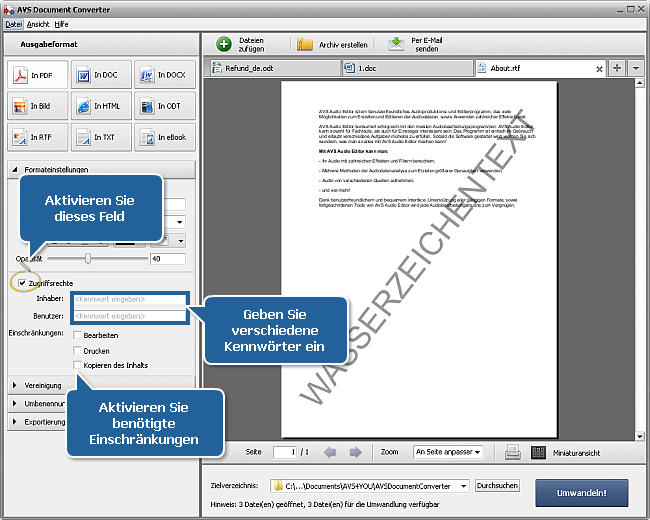Go to next page with right arrow
This screenshot has width=650, height=520.
tap(355, 452)
